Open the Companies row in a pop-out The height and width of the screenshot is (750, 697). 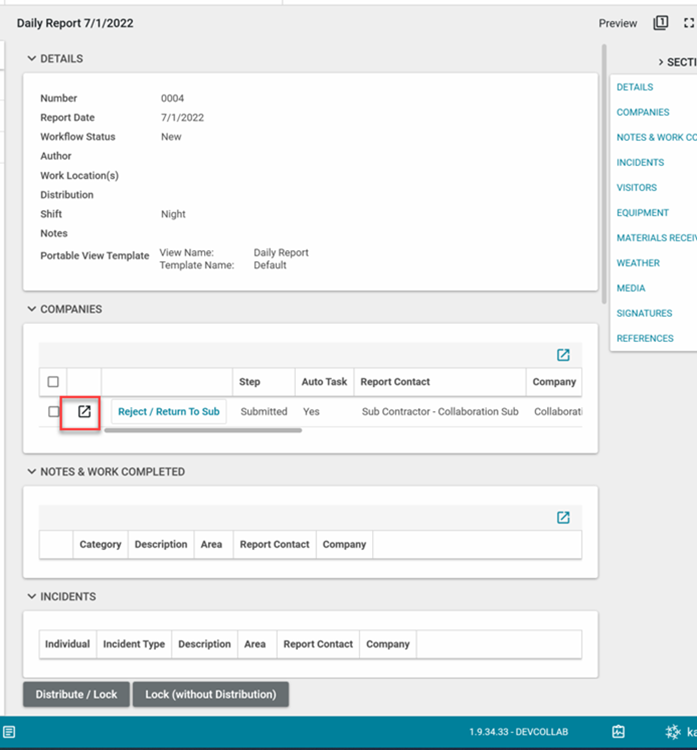85,411
